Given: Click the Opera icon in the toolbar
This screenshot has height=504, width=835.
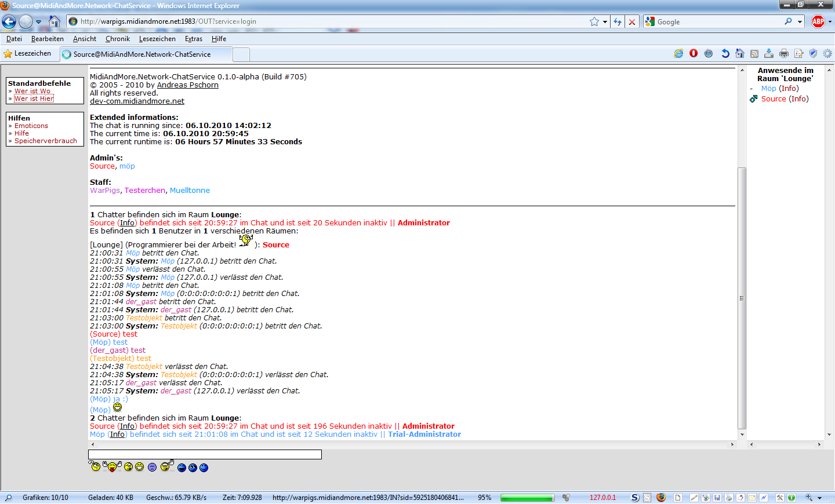Looking at the screenshot, I should tap(694, 53).
